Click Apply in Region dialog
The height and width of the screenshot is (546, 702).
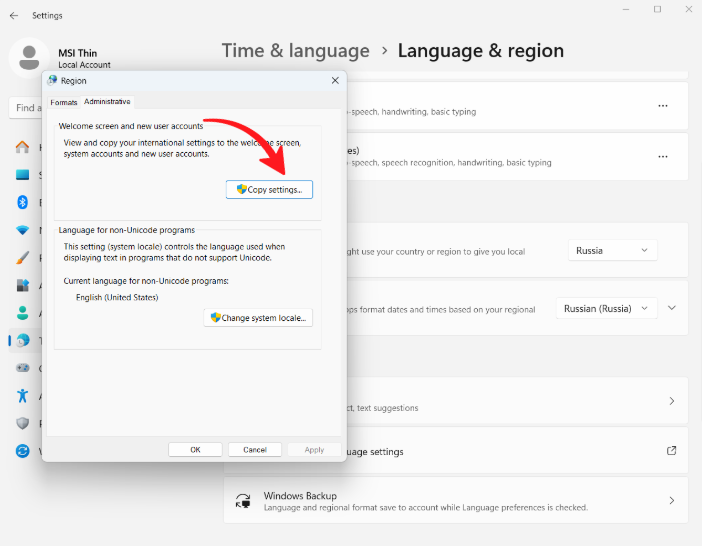[314, 450]
